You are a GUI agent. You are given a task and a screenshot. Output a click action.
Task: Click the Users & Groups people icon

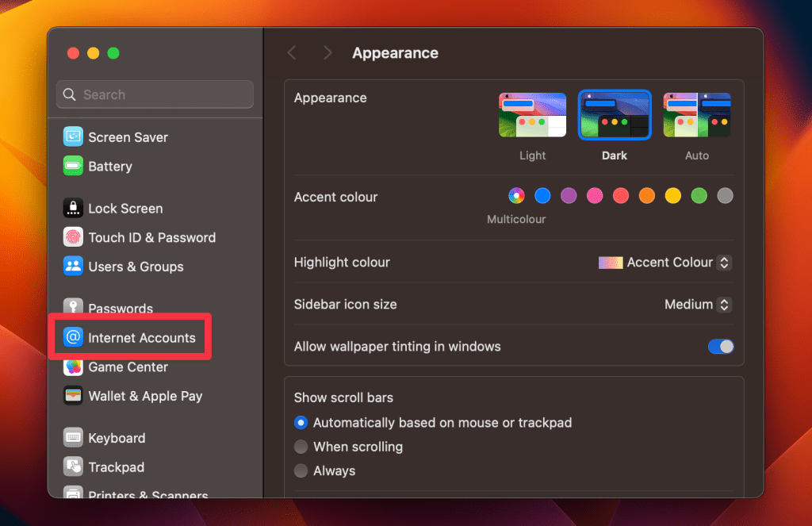[73, 267]
